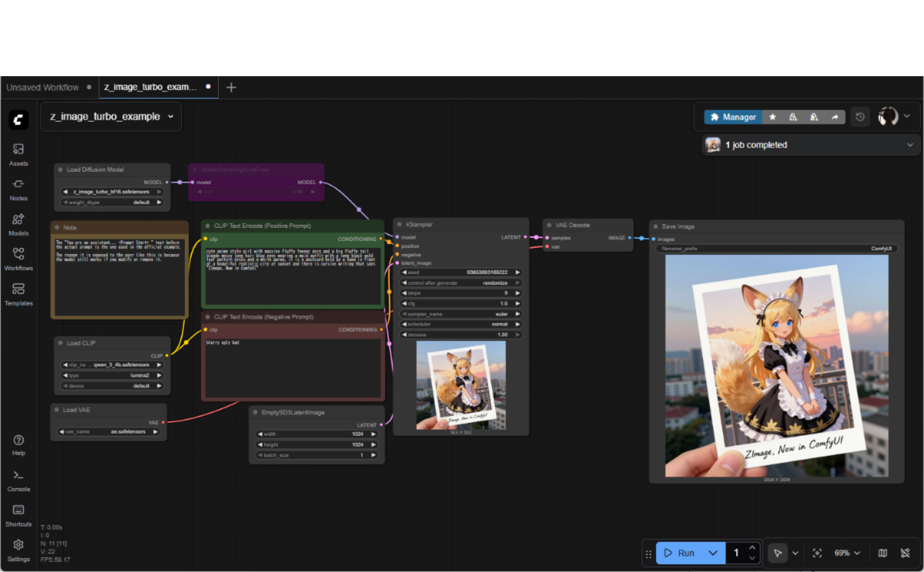Decrement the KSampler steps value
Screen dimensions: 924x572
click(405, 293)
